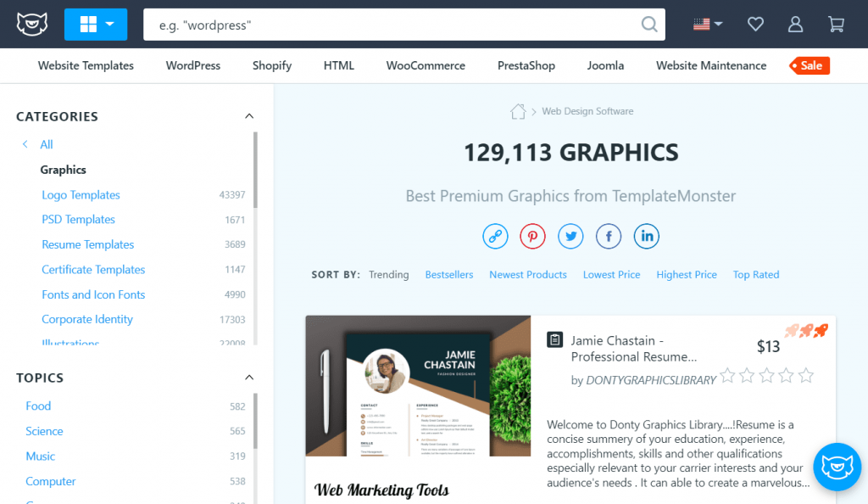Open Resume Templates category

tap(88, 244)
